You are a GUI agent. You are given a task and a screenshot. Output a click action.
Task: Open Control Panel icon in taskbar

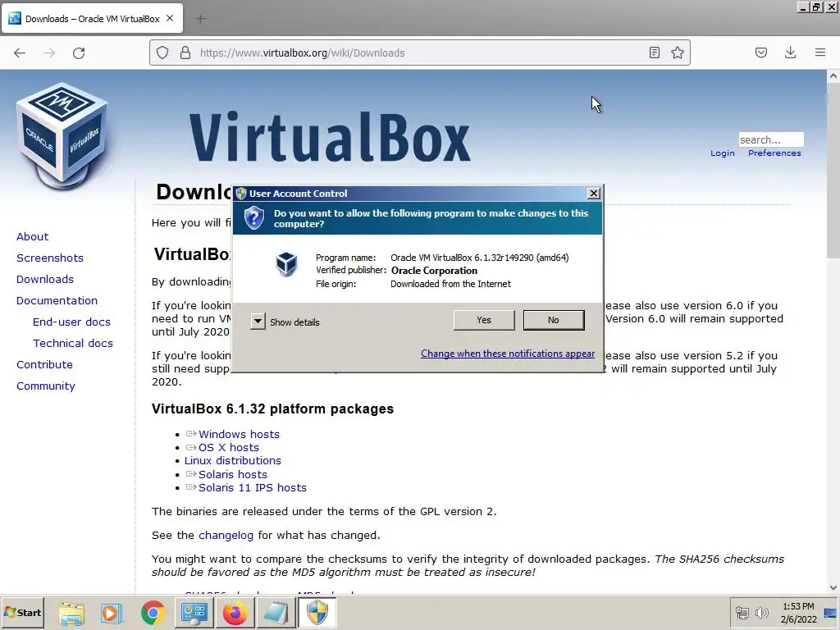pyautogui.click(x=194, y=613)
